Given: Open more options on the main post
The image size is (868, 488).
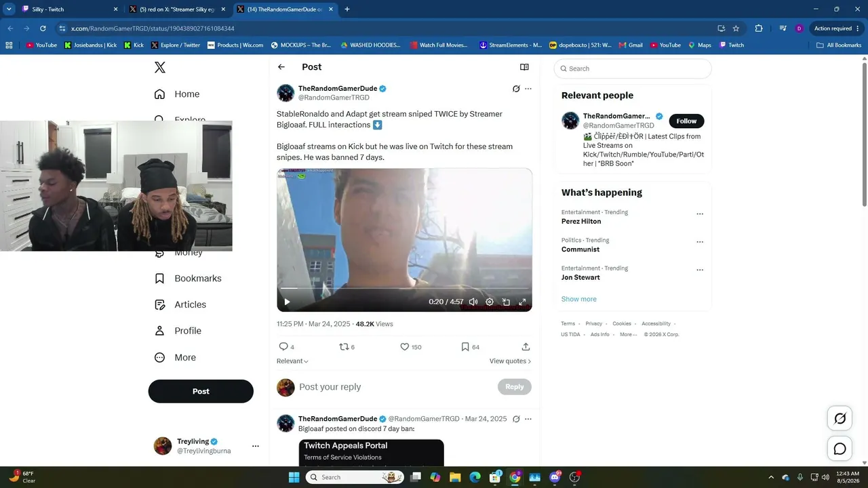Looking at the screenshot, I should (x=528, y=89).
